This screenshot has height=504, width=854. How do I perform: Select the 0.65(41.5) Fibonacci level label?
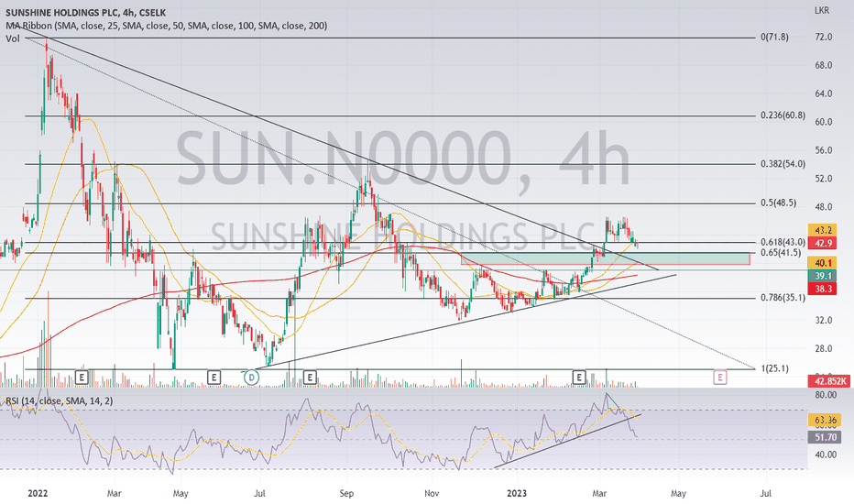[x=781, y=252]
